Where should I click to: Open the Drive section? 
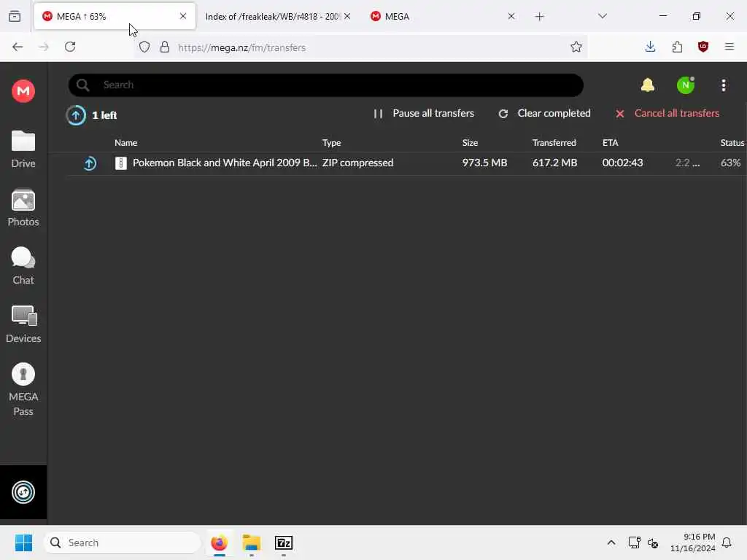(23, 149)
